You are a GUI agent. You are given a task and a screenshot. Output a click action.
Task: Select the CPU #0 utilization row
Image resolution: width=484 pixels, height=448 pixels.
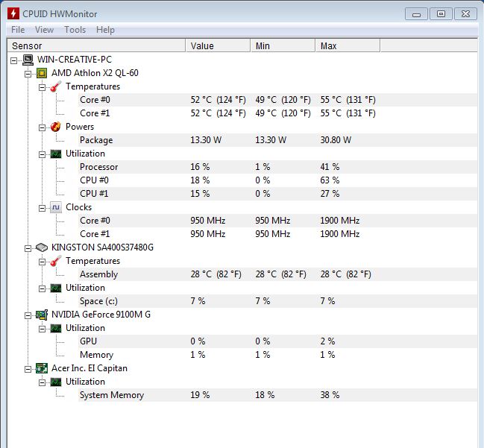pyautogui.click(x=277, y=180)
